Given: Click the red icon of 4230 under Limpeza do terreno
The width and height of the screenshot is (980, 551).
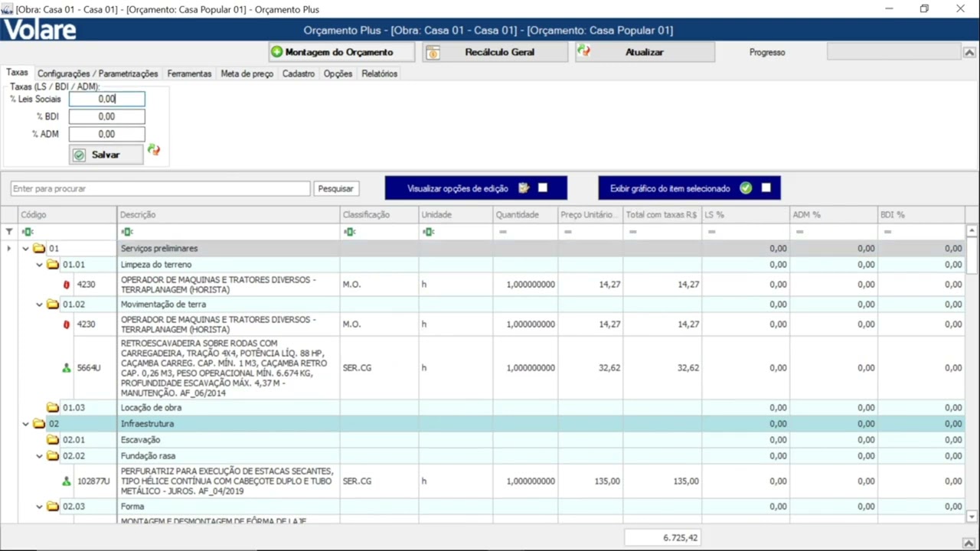Looking at the screenshot, I should pyautogui.click(x=67, y=285).
